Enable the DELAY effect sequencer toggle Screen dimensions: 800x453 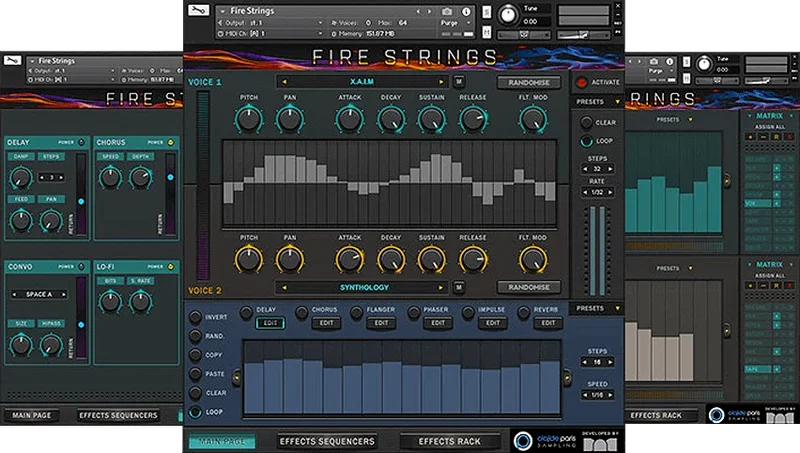pyautogui.click(x=245, y=312)
